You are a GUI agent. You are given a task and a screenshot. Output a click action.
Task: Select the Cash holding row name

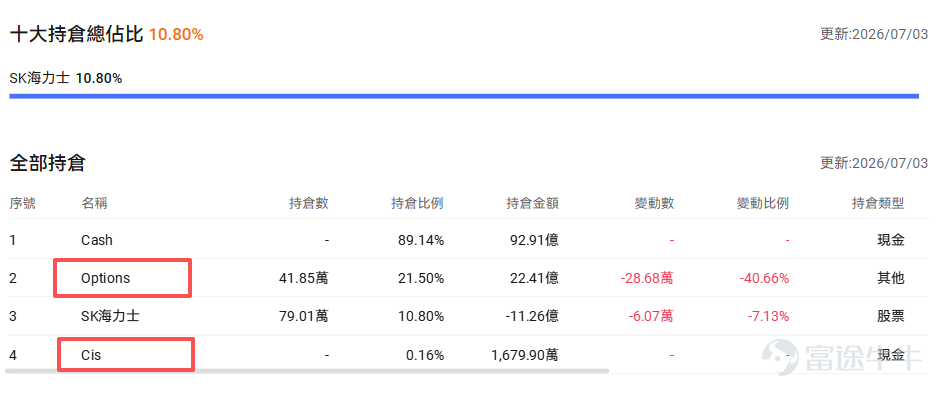97,240
